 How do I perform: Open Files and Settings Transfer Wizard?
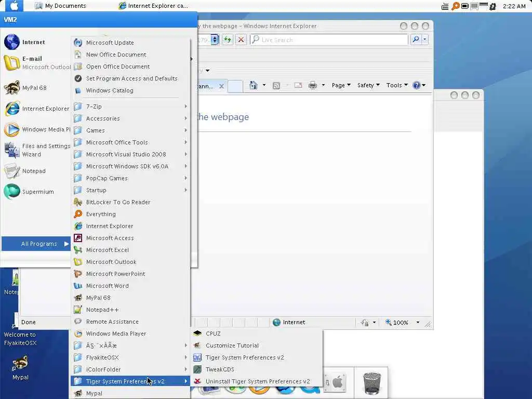click(36, 150)
